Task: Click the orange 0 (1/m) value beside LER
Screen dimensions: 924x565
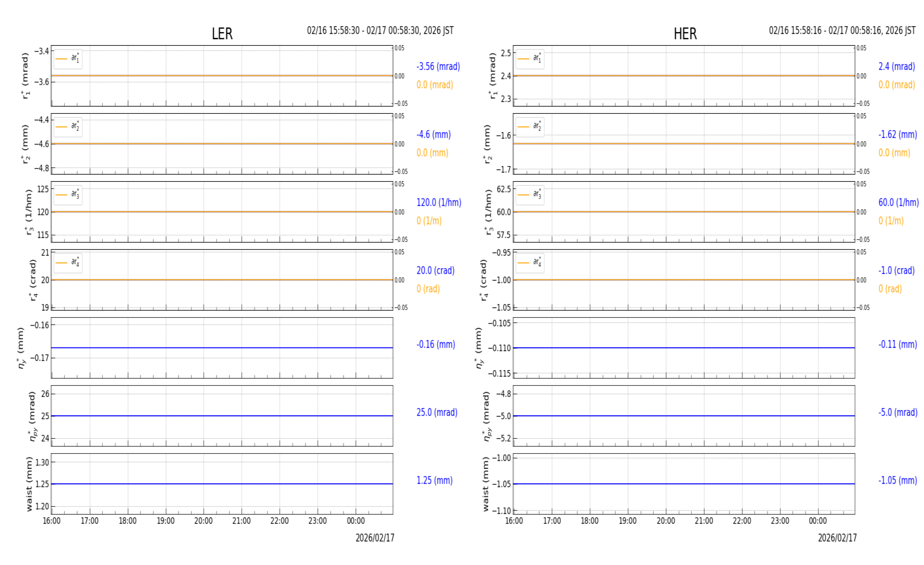Action: coord(429,221)
